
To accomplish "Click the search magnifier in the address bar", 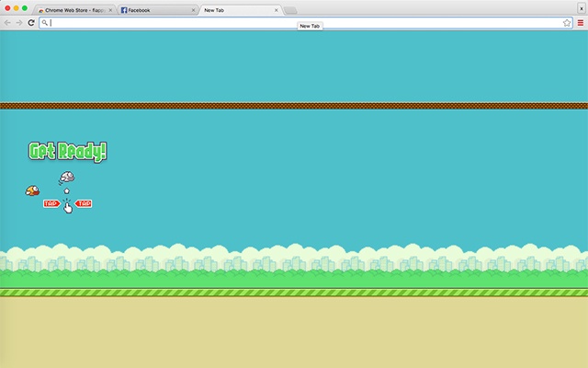I will [x=45, y=23].
